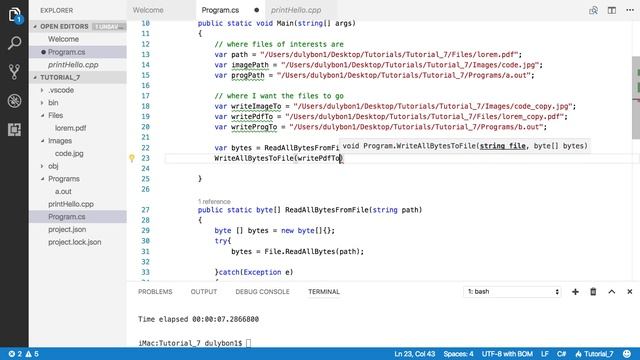Select the terminal dropdown showing 1: bash
Viewport: 640px width, 360px height.
pos(512,291)
